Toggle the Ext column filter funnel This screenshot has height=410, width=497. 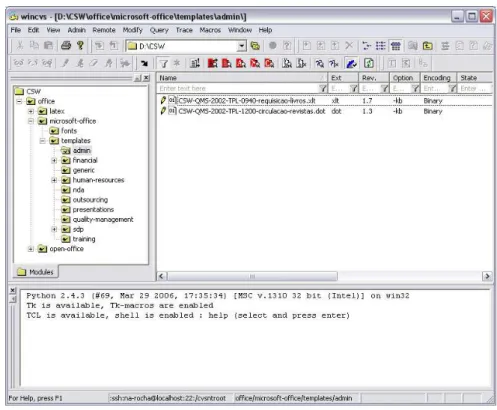point(354,88)
